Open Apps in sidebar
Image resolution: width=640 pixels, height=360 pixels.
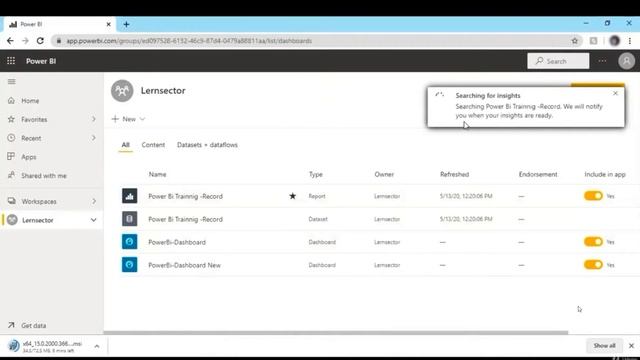[29, 157]
